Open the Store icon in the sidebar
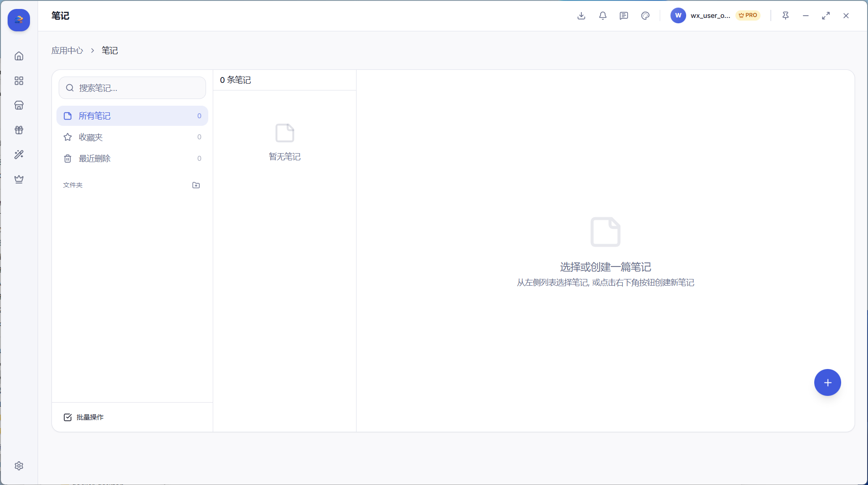The width and height of the screenshot is (868, 485). click(x=19, y=105)
